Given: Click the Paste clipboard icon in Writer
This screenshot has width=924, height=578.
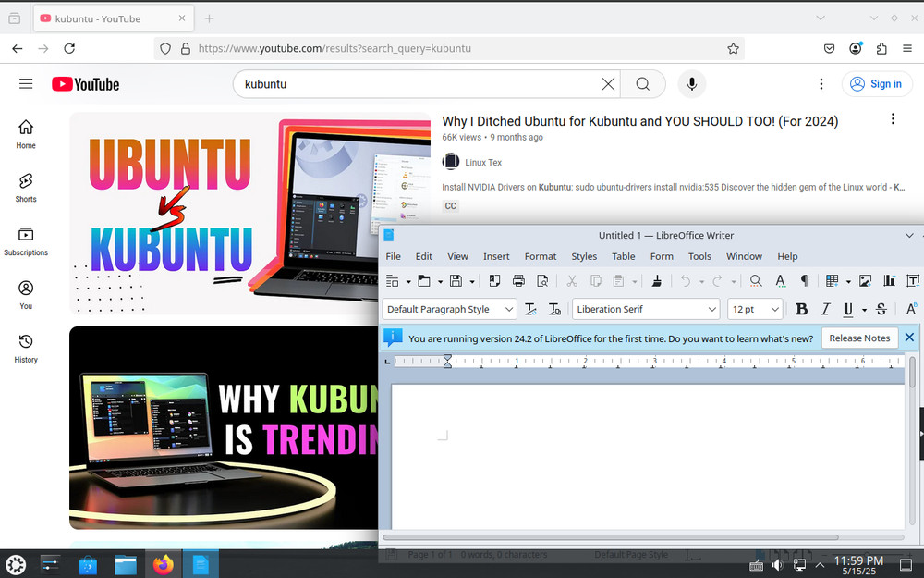Looking at the screenshot, I should (618, 281).
